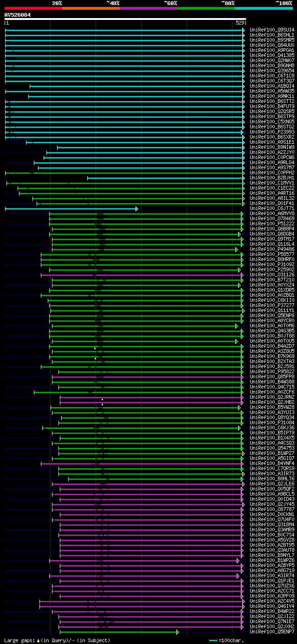
Task: Click the half-length cyan bar for UniRef100_C6JT71
Action: coord(71,209)
